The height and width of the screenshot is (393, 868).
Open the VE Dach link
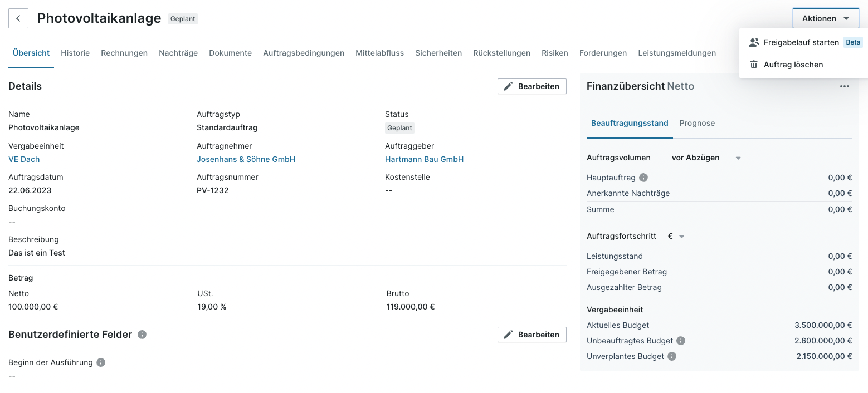(x=24, y=159)
